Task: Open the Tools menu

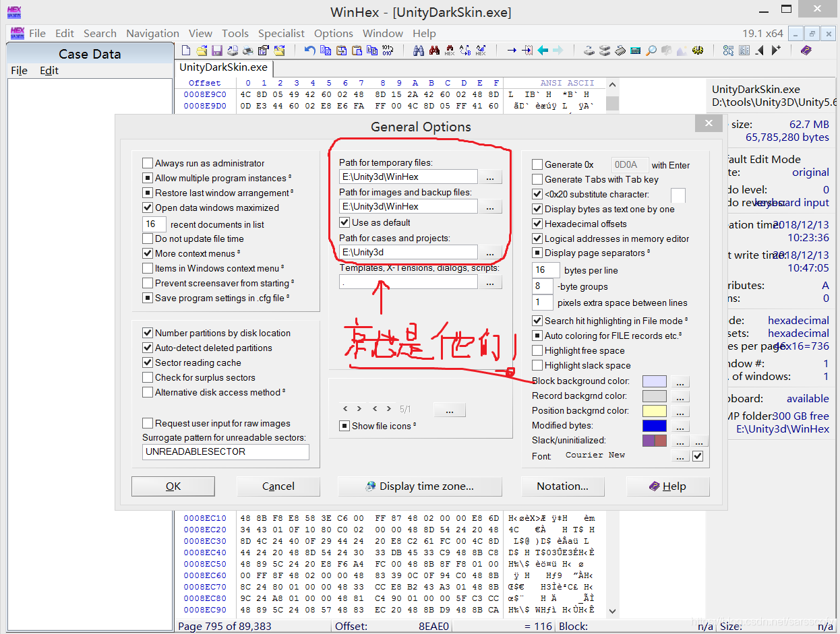Action: tap(235, 33)
